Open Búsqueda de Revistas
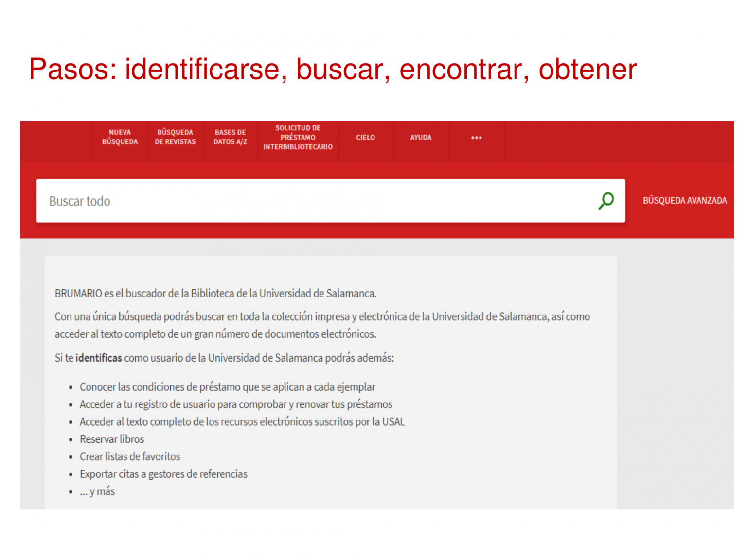747x560 pixels. pyautogui.click(x=175, y=138)
